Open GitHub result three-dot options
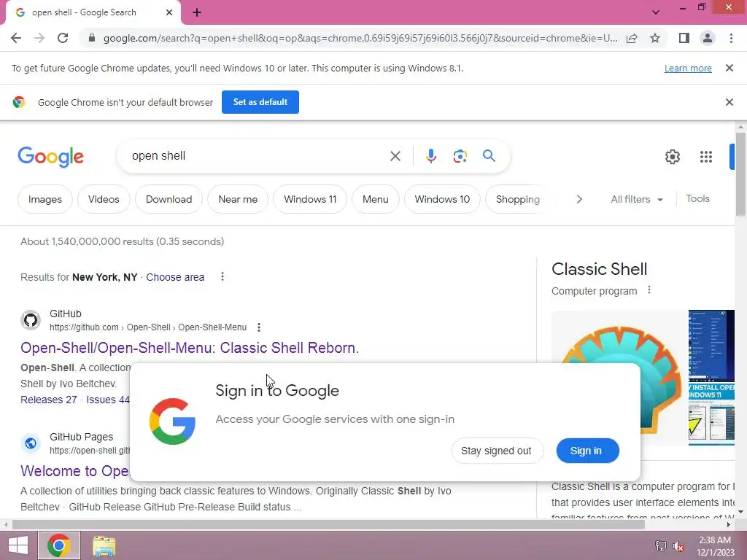The height and width of the screenshot is (560, 747). tap(259, 327)
